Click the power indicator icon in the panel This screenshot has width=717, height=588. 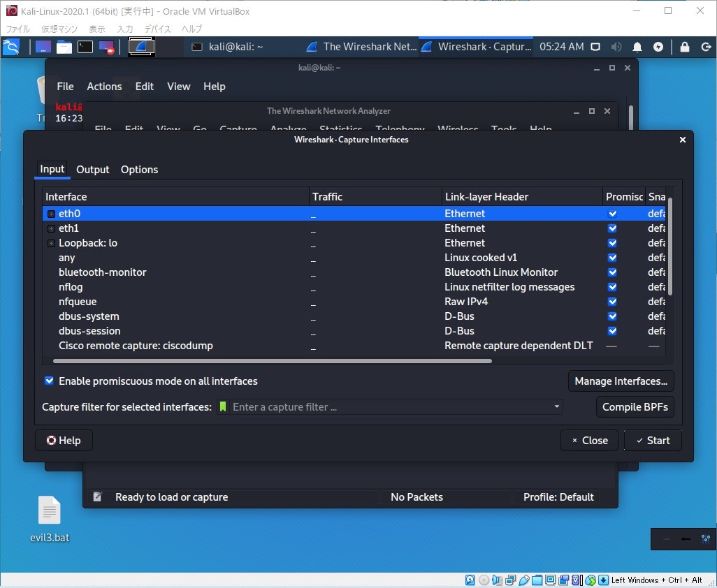[x=658, y=47]
